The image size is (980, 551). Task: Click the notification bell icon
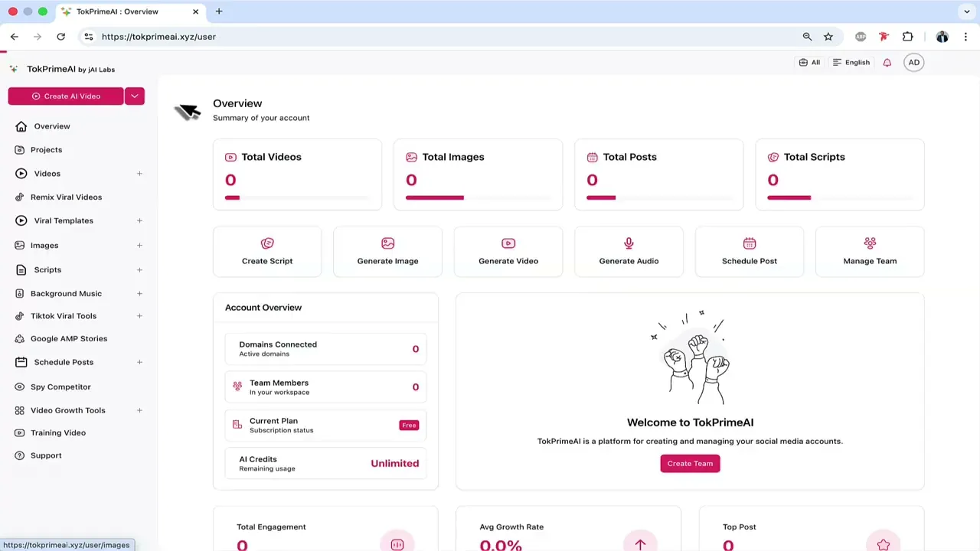coord(887,63)
